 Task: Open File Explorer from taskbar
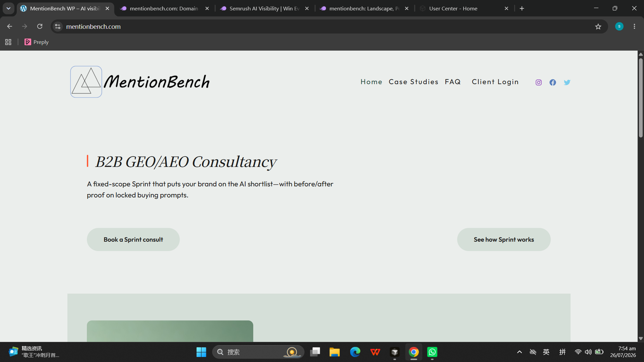click(334, 352)
